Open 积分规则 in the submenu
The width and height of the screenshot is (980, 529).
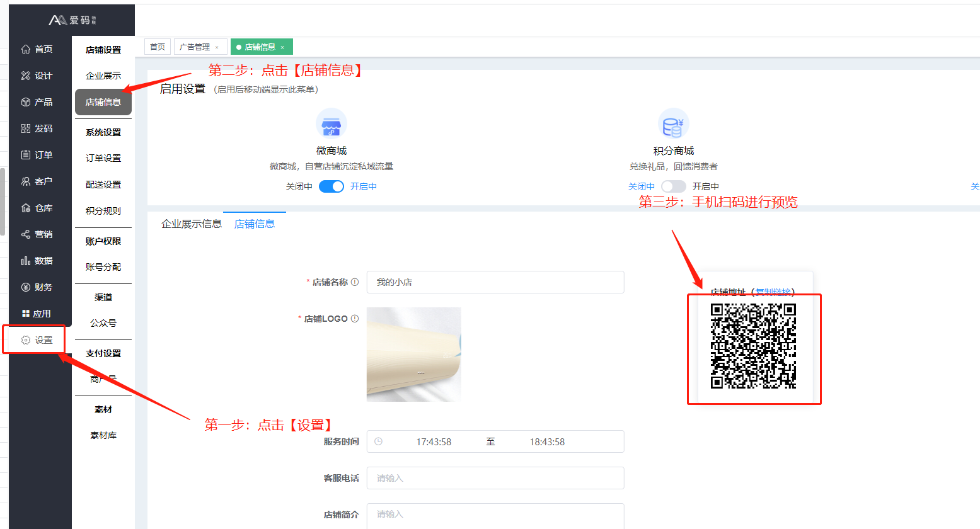103,211
